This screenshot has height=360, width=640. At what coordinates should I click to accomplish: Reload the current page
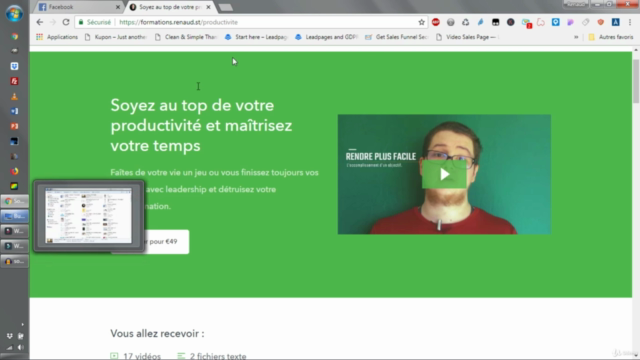point(66,22)
